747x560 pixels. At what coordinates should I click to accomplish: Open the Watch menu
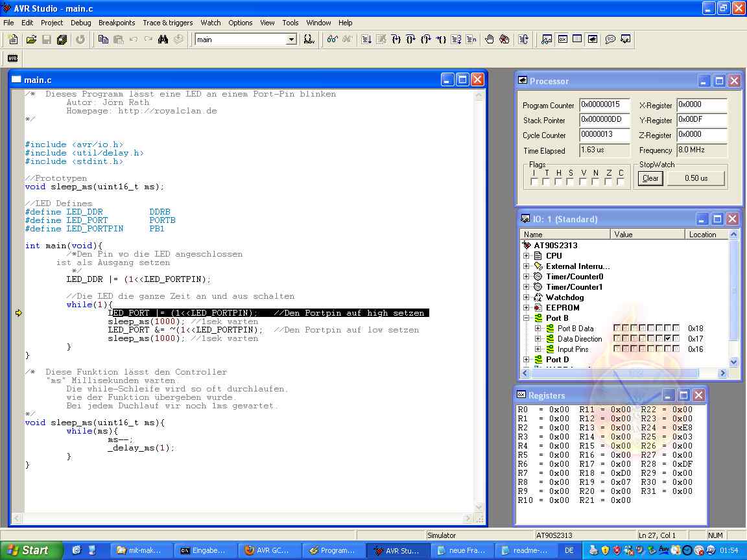click(211, 23)
